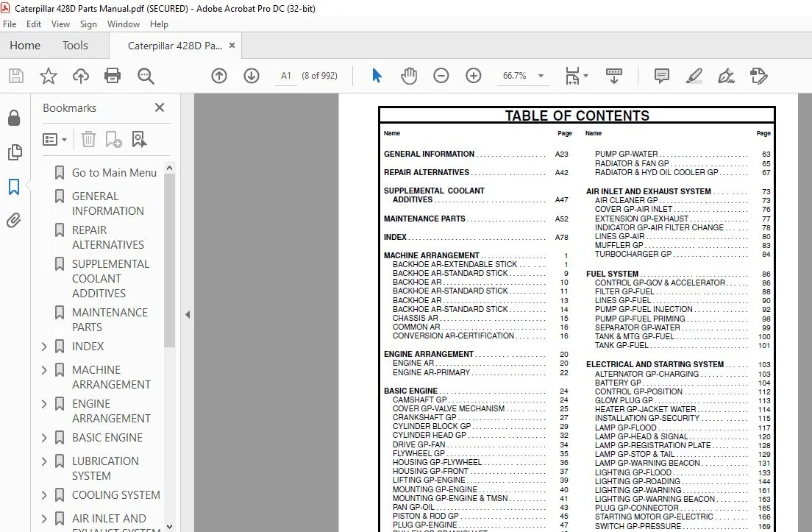Expand the MACHINE ARRANGEMENT bookmark

tap(44, 370)
